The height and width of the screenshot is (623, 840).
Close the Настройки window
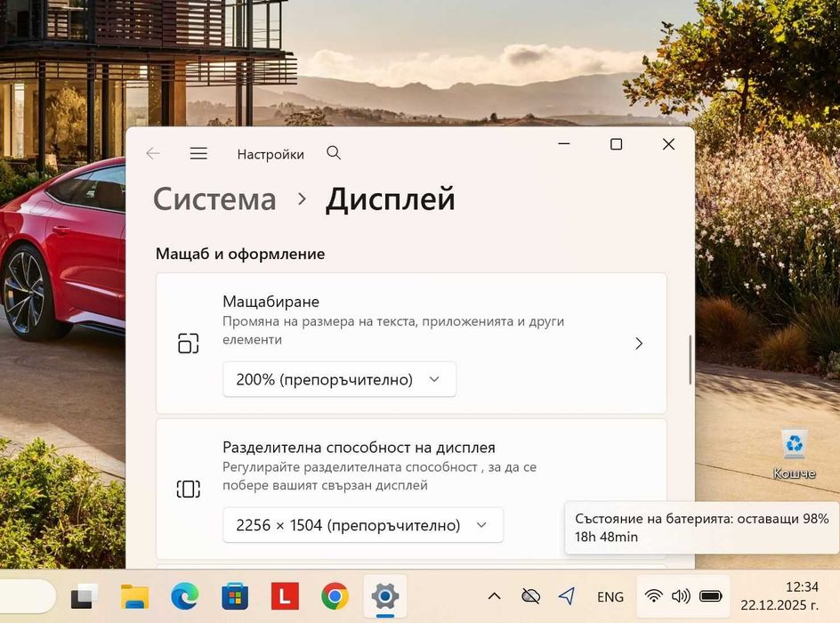tap(668, 144)
